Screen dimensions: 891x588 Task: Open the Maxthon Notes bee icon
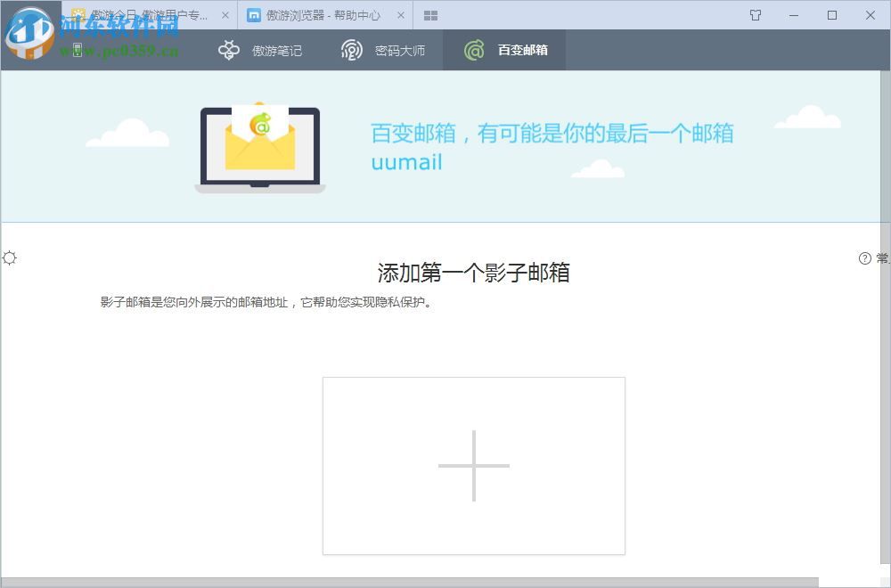[x=229, y=50]
